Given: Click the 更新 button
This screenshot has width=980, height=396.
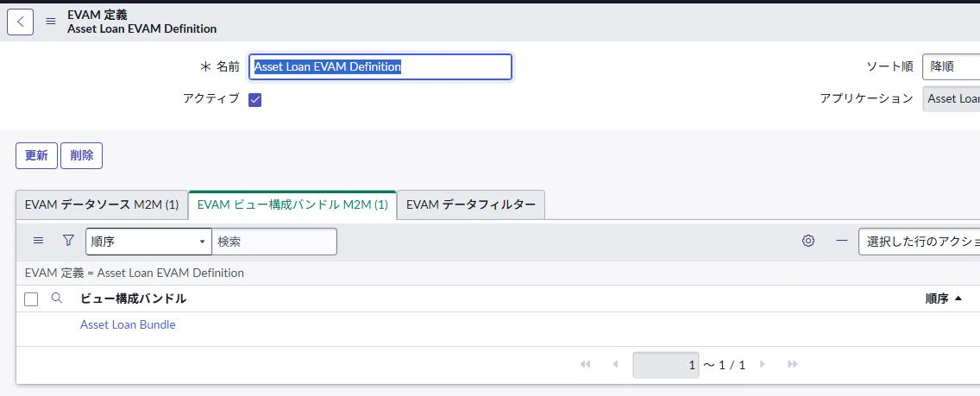Looking at the screenshot, I should [x=36, y=156].
